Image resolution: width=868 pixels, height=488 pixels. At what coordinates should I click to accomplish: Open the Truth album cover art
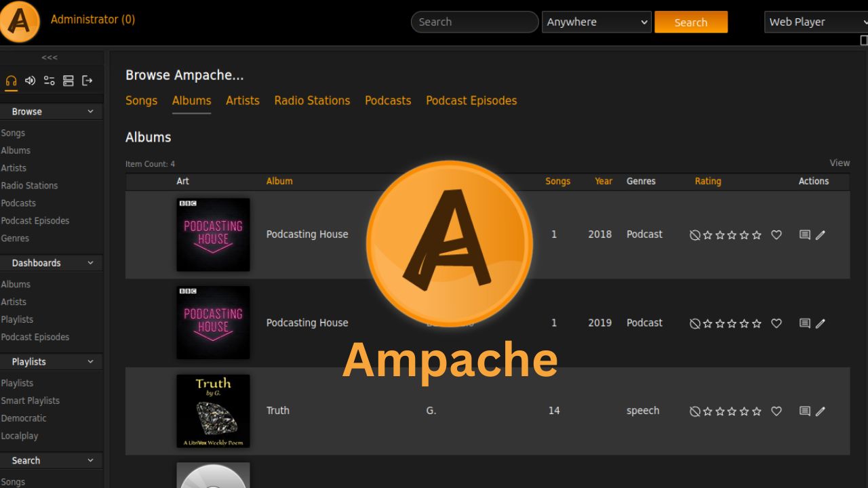point(213,411)
